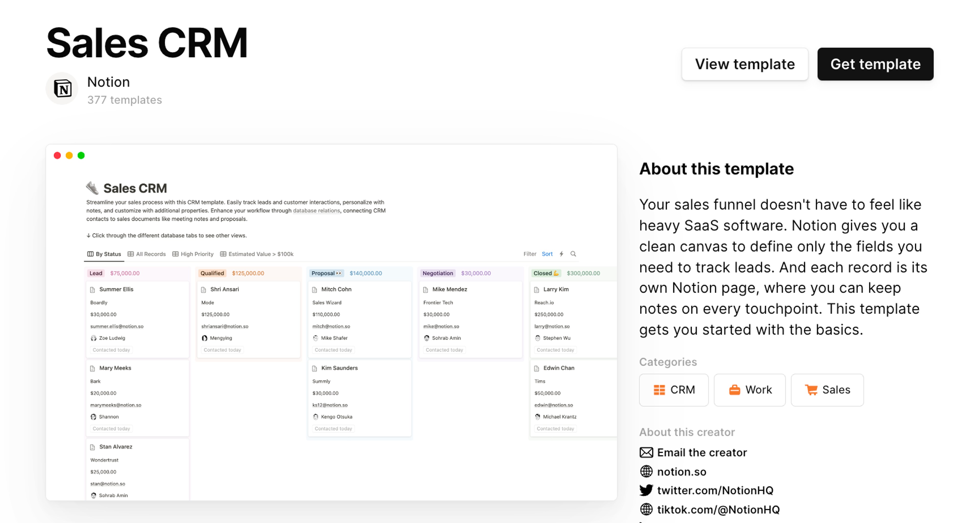Click the Get template button
This screenshot has height=523, width=980.
(875, 64)
